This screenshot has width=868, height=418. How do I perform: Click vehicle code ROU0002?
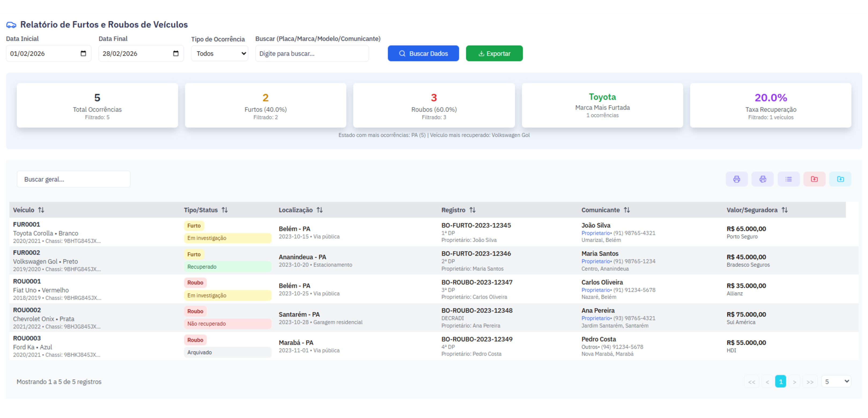(x=27, y=310)
